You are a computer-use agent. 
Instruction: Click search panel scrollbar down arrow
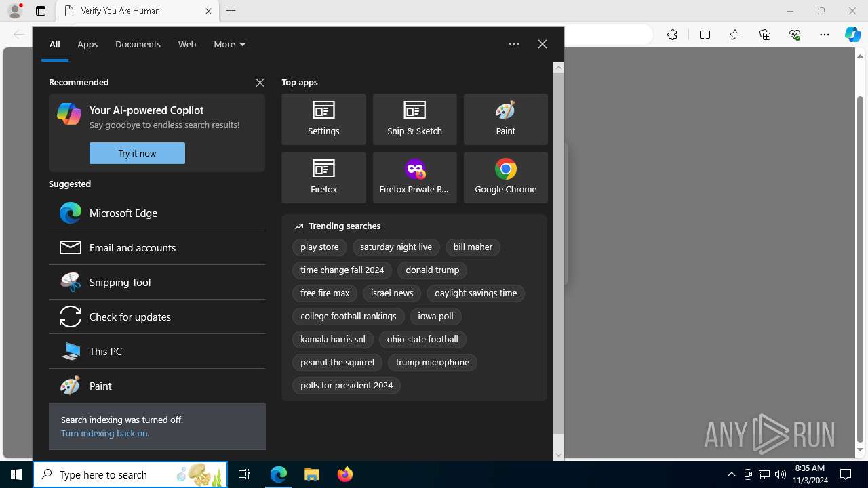559,455
